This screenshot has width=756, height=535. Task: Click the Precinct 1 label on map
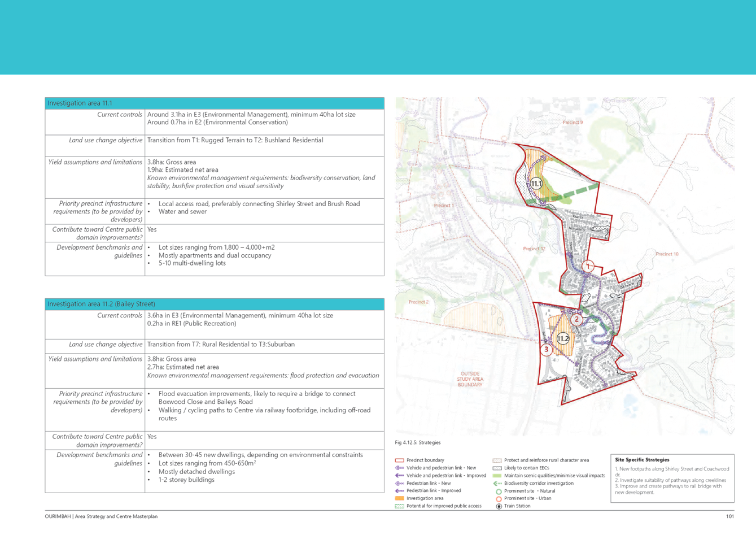click(443, 206)
